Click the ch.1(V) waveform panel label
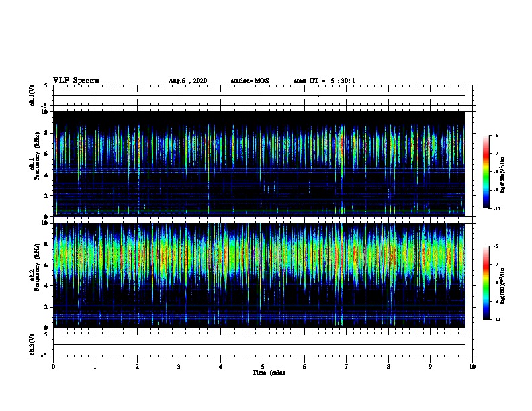Screen dimensions: 532x411 [x=32, y=95]
